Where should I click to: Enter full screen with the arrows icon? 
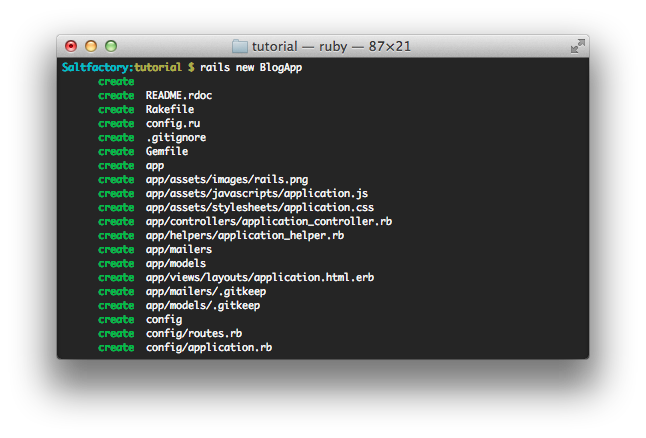[578, 46]
